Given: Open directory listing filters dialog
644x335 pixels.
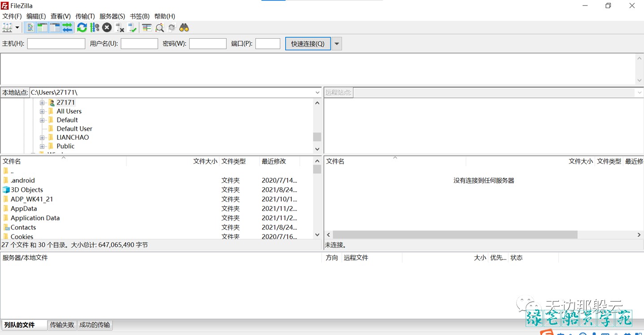Looking at the screenshot, I should [147, 28].
